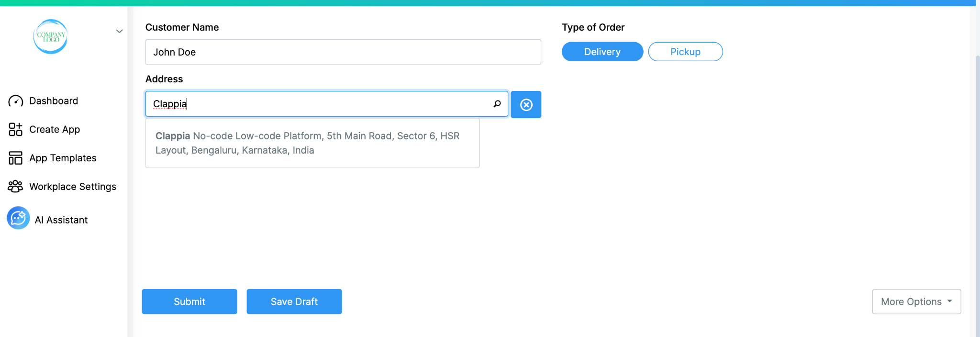This screenshot has height=337, width=980.
Task: Open App Templates in the sidebar
Action: point(63,158)
